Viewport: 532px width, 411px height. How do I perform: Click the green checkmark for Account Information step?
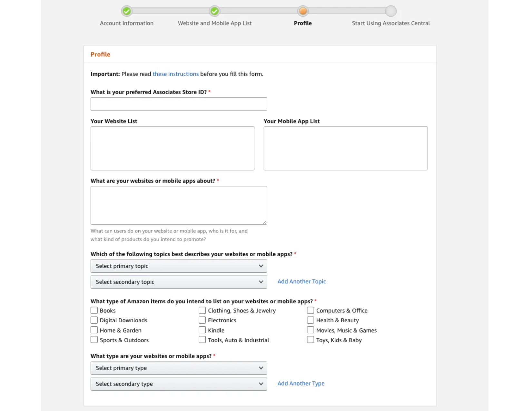point(126,11)
